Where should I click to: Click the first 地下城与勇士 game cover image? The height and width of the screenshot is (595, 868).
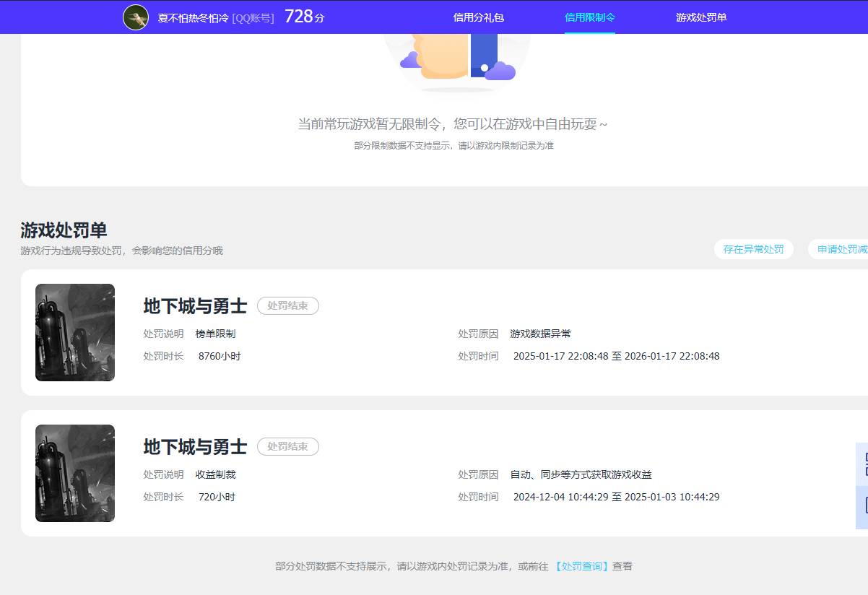pos(74,332)
